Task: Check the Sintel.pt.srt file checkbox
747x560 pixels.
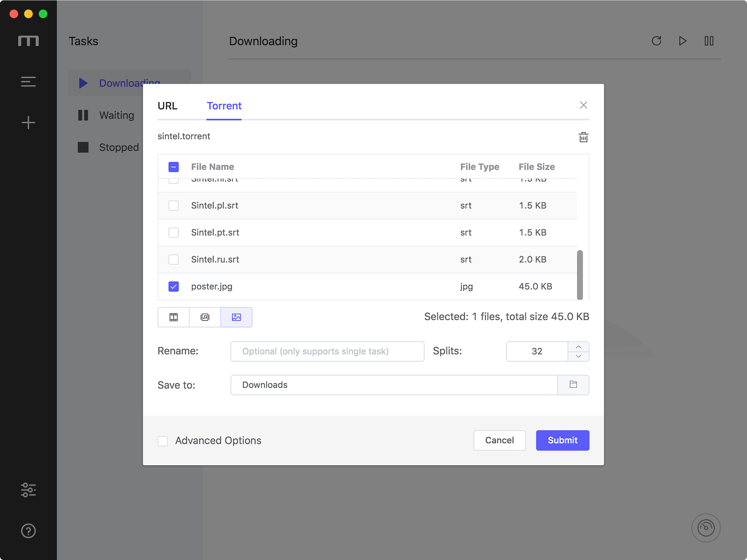Action: [174, 232]
